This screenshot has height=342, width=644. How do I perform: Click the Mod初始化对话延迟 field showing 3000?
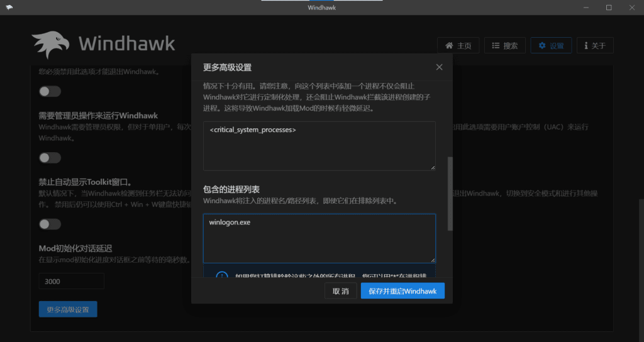(x=72, y=281)
